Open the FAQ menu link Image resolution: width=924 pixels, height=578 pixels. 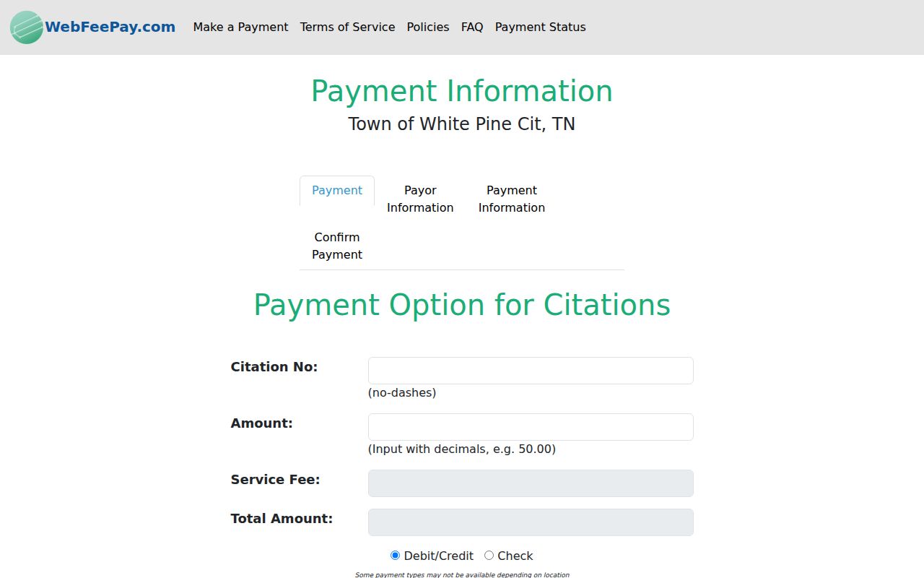tap(472, 27)
